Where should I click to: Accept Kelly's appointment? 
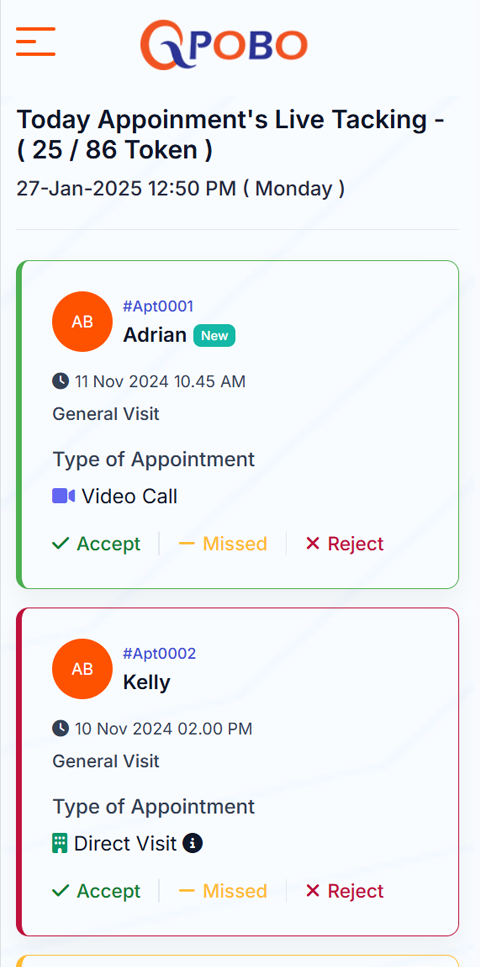[96, 891]
